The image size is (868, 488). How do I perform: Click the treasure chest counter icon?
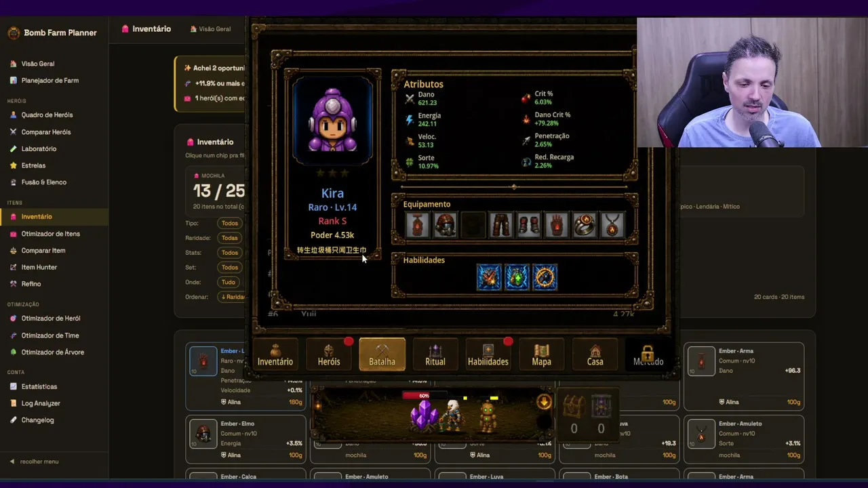tap(574, 407)
